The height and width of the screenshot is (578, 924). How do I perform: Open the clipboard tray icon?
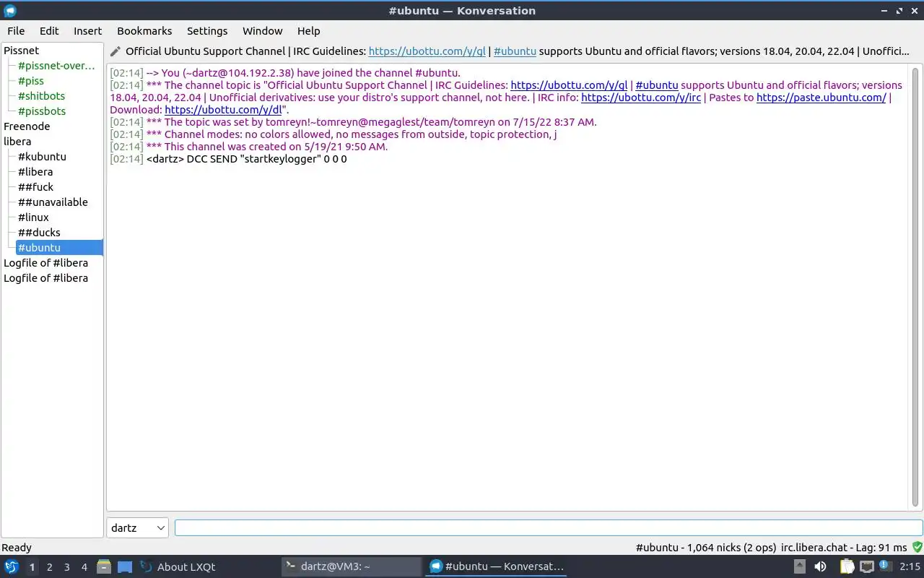[x=847, y=566]
